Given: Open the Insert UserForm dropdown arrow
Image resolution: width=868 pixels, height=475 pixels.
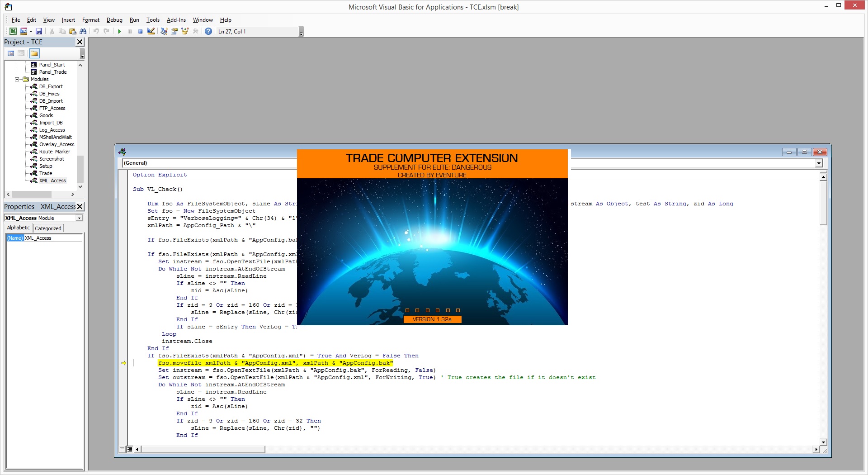Looking at the screenshot, I should [x=31, y=31].
